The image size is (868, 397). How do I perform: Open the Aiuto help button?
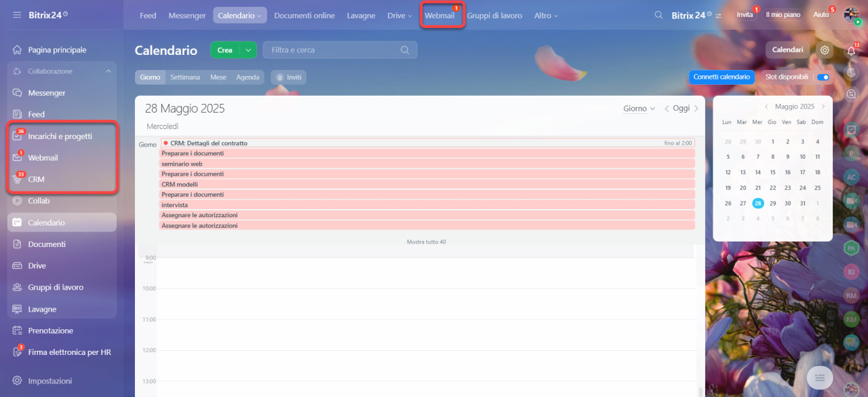(821, 14)
